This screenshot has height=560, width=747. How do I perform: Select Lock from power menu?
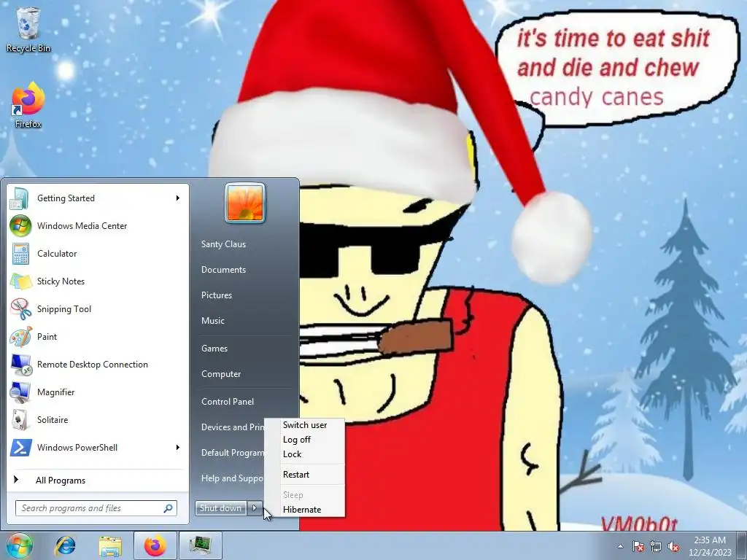(x=292, y=454)
